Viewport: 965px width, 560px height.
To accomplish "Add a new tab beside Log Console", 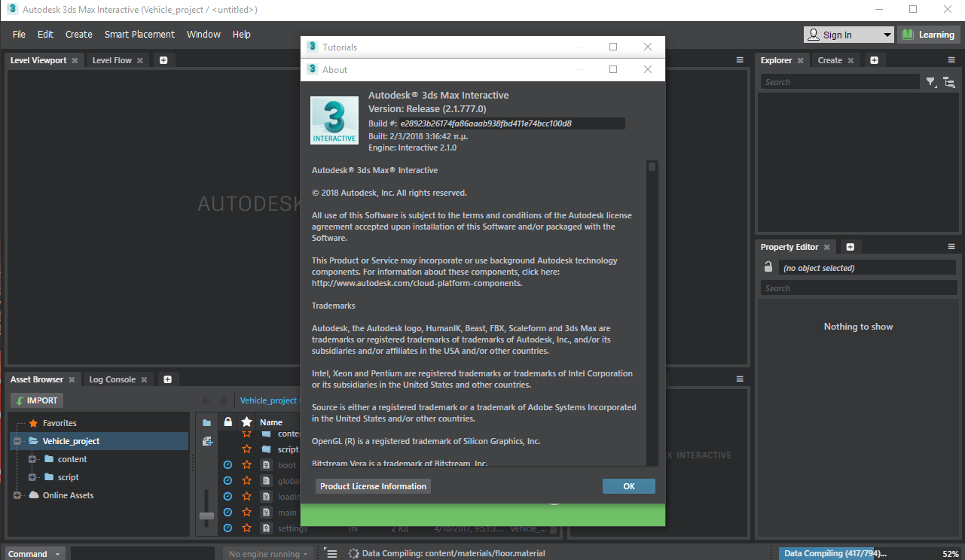I will point(167,379).
